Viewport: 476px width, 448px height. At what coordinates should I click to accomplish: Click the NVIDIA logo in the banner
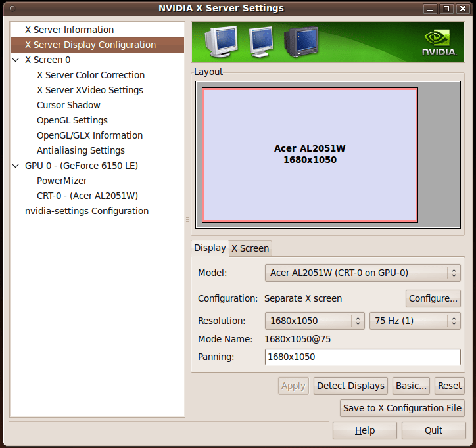coord(437,42)
